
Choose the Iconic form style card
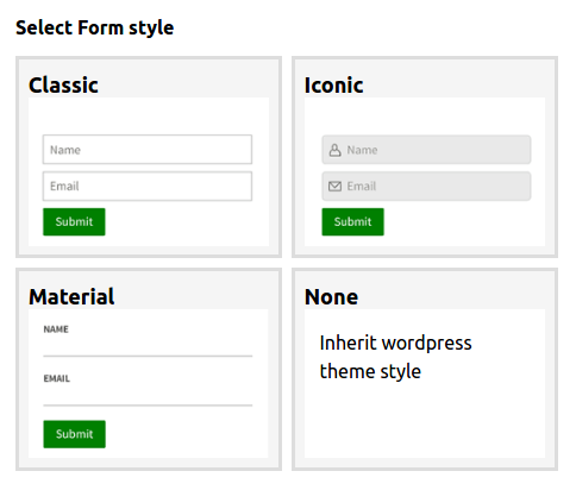[x=425, y=157]
